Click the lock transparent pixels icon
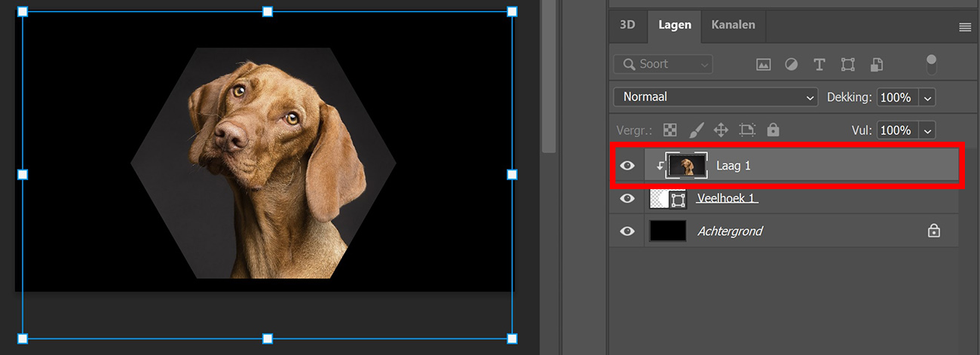This screenshot has width=980, height=355. 669,130
